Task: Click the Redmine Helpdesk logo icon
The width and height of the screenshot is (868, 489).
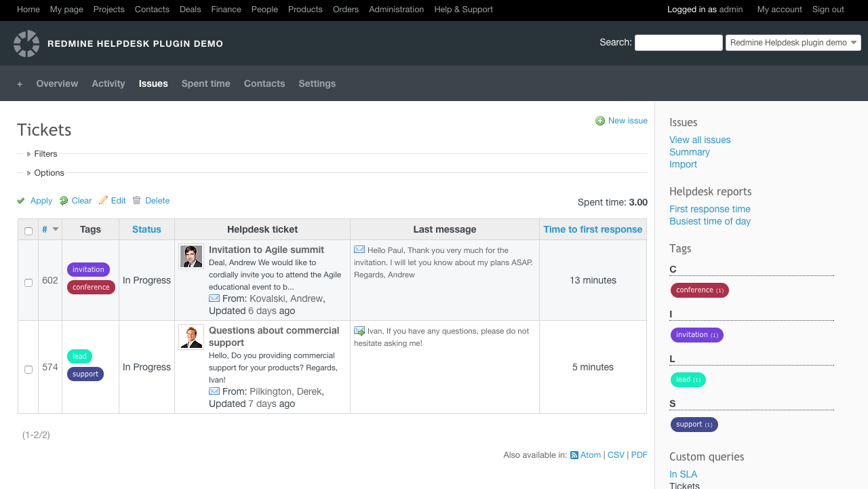Action: pos(26,43)
